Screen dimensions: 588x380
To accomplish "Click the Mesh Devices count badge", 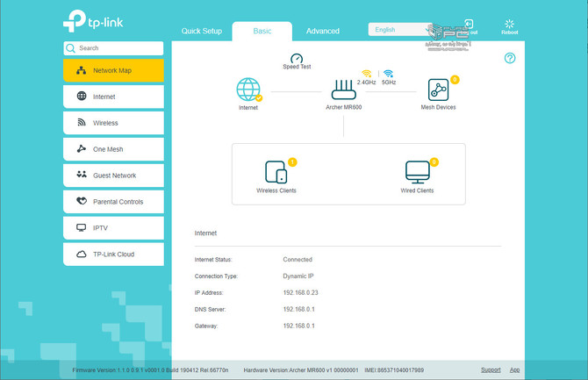I will click(x=455, y=80).
